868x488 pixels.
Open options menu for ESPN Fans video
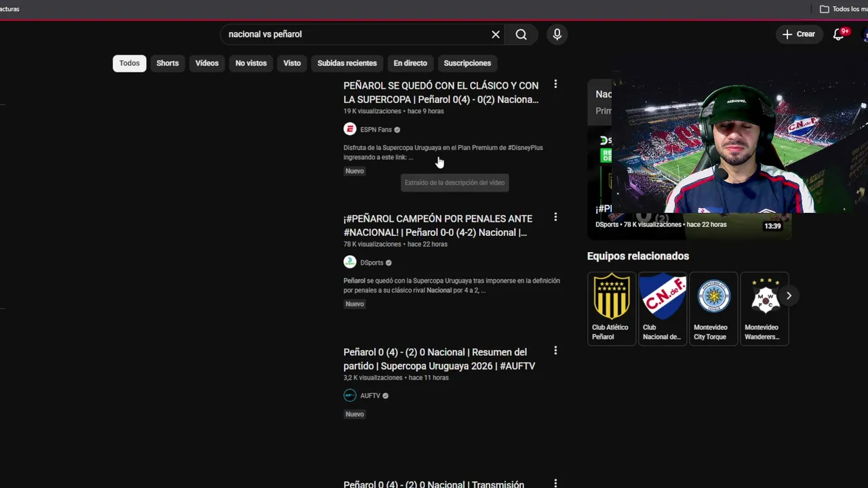tap(555, 84)
